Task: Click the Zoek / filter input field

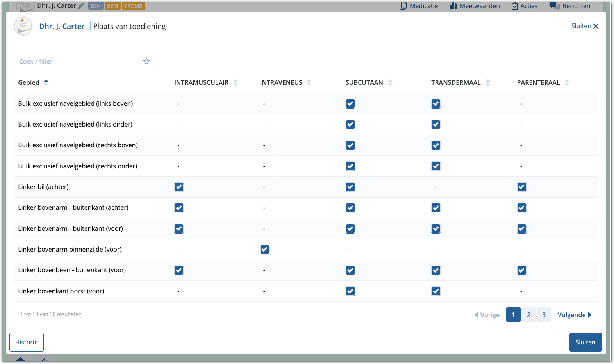Action: [x=78, y=61]
